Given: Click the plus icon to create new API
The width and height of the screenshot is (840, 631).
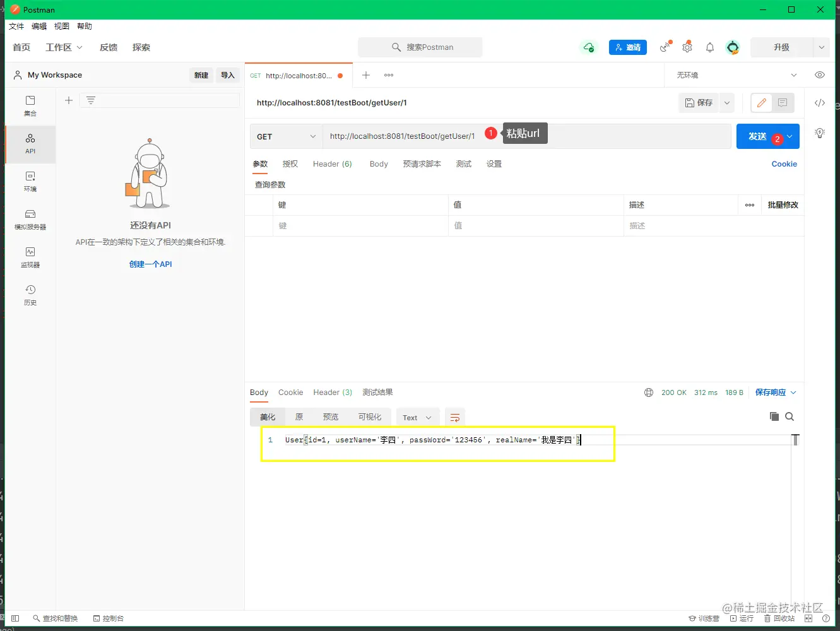Looking at the screenshot, I should [x=69, y=100].
